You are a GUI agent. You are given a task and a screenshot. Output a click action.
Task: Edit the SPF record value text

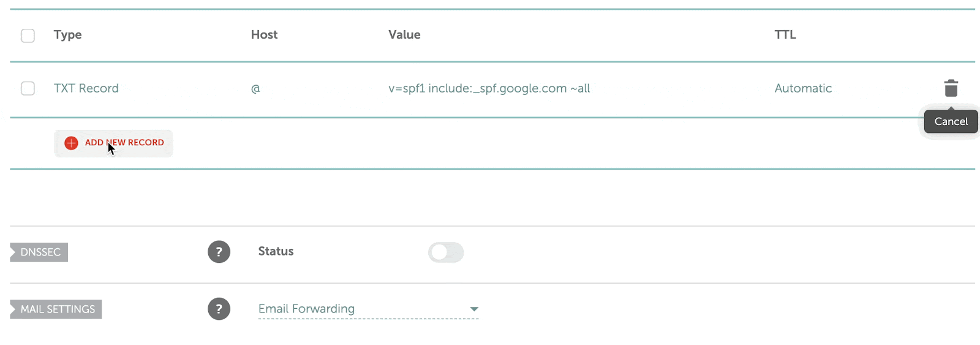click(x=489, y=88)
